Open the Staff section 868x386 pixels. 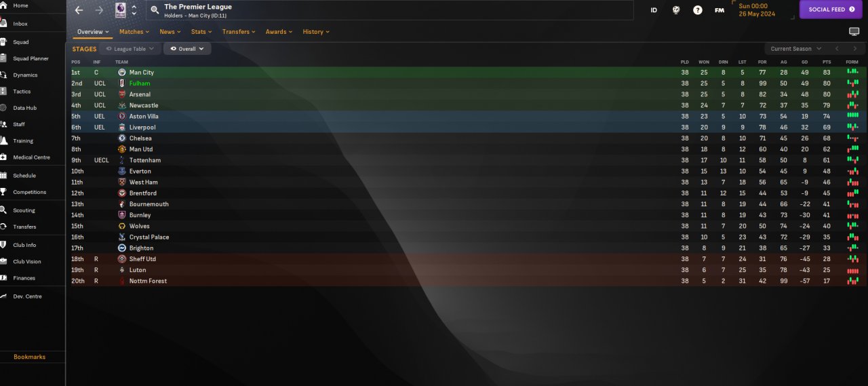point(19,124)
